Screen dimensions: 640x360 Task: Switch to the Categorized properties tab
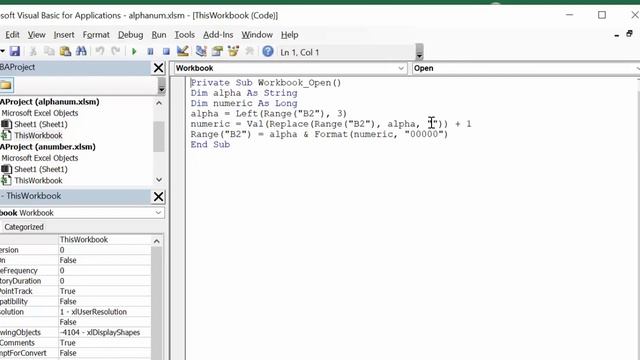click(x=24, y=227)
